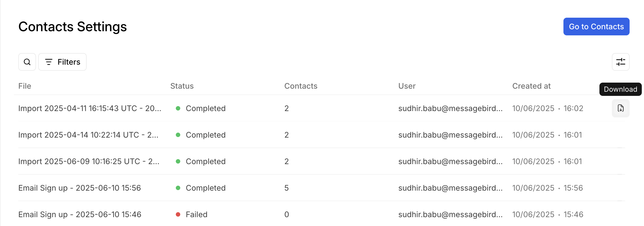Click the Contacts Settings heading
This screenshot has height=226, width=644.
tap(73, 27)
